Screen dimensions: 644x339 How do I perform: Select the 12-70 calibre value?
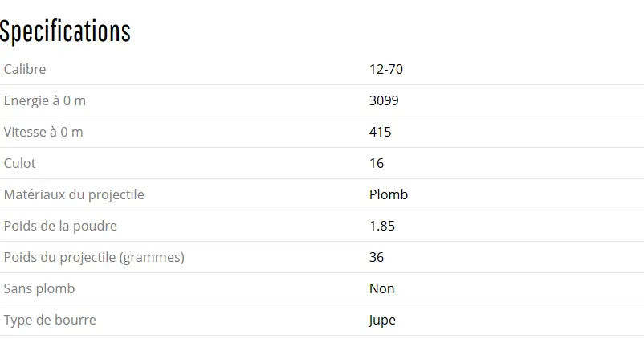coord(386,69)
